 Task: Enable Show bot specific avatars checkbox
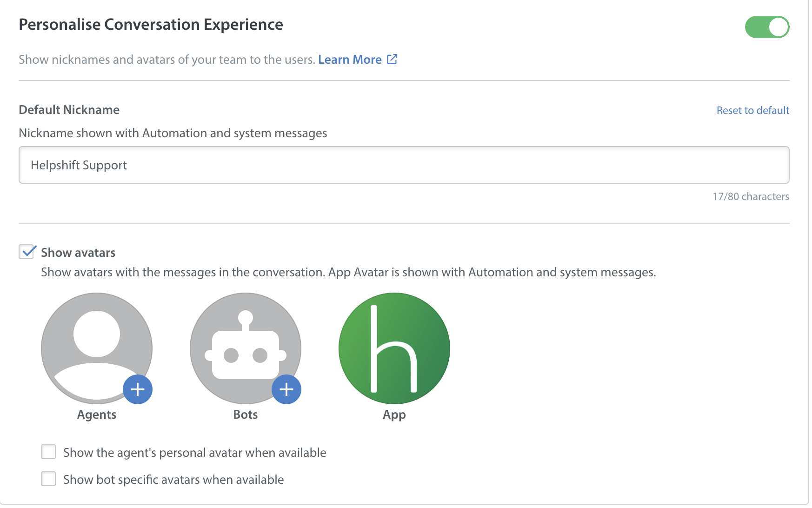(48, 479)
